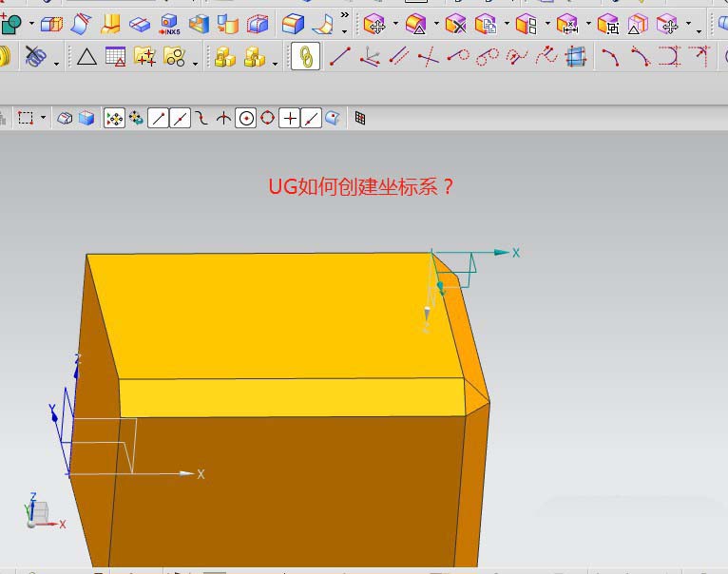Select the transparent cube with triangle icon
This screenshot has width=728, height=574.
point(638,24)
